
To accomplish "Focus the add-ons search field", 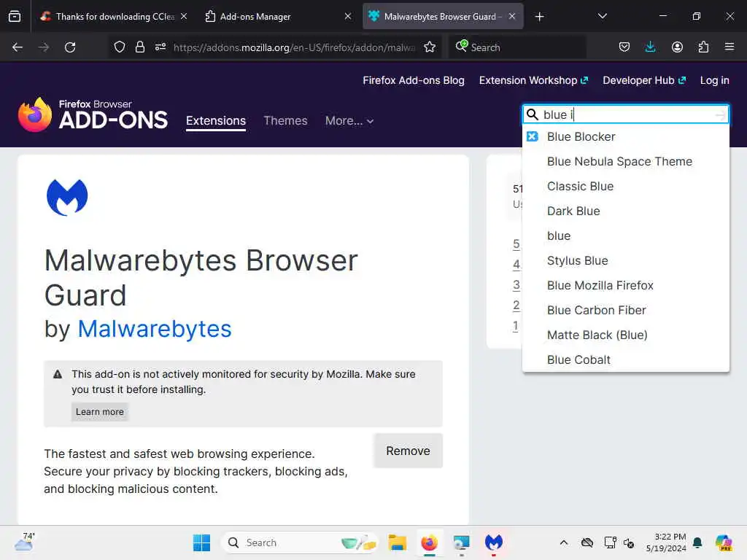I will coord(625,114).
